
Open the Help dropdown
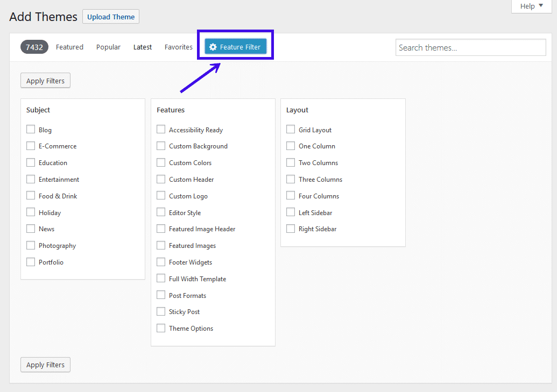point(530,6)
